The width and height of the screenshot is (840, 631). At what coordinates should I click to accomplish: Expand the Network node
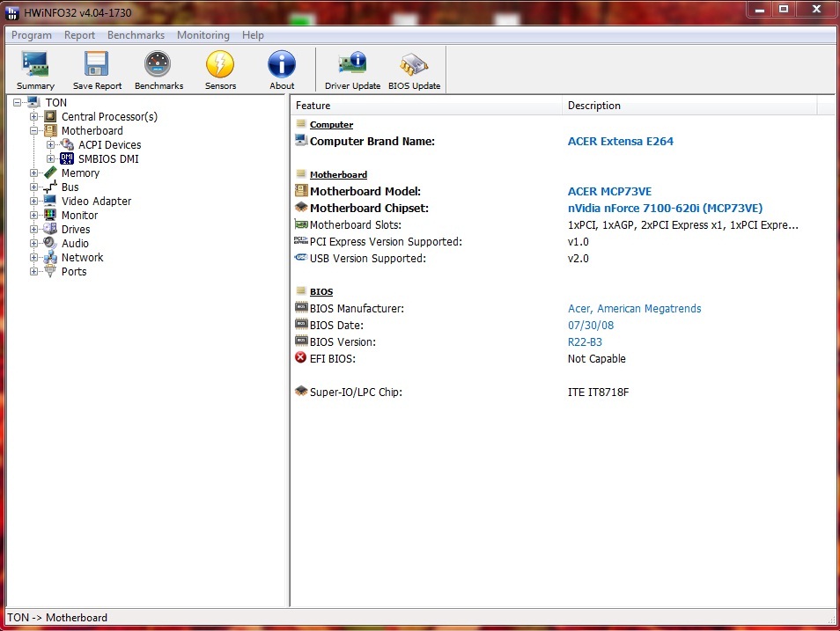click(x=33, y=257)
